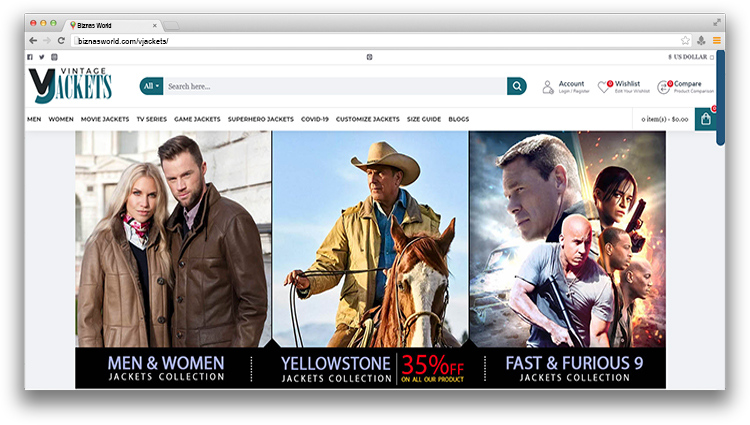Open COVID-19 menu item

click(315, 119)
